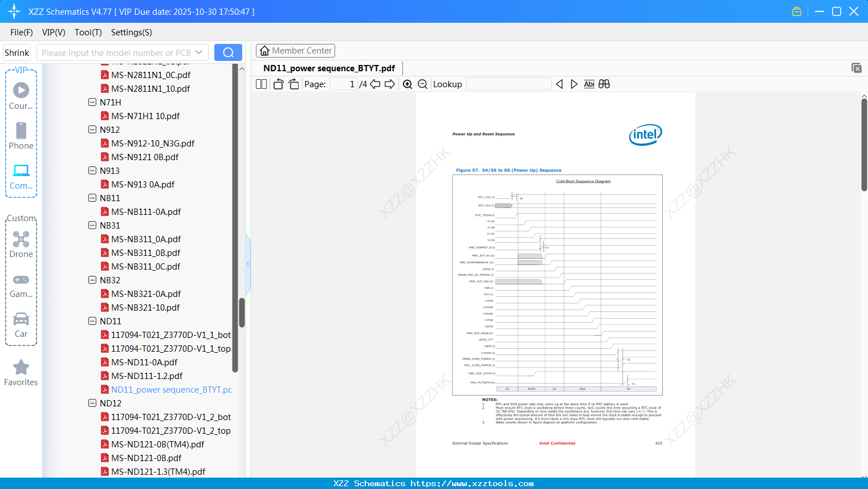Open MS-N9121 0B.pdf
This screenshot has width=868, height=489.
click(x=145, y=157)
